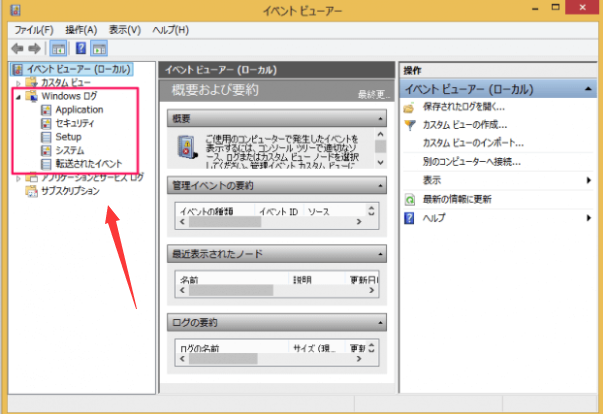Collapse the 概要 section header

(x=380, y=119)
